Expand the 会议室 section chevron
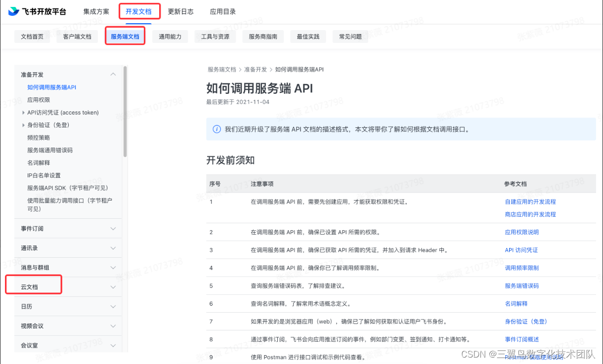603x364 pixels. [113, 346]
